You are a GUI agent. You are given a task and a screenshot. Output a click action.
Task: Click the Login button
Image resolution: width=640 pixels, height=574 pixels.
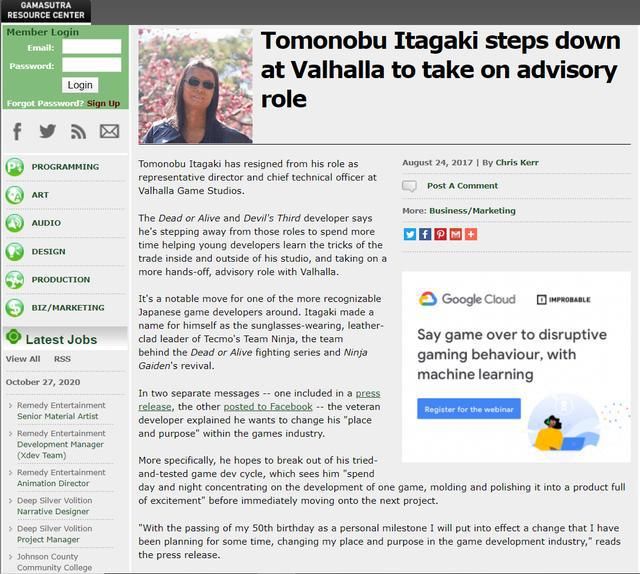80,85
